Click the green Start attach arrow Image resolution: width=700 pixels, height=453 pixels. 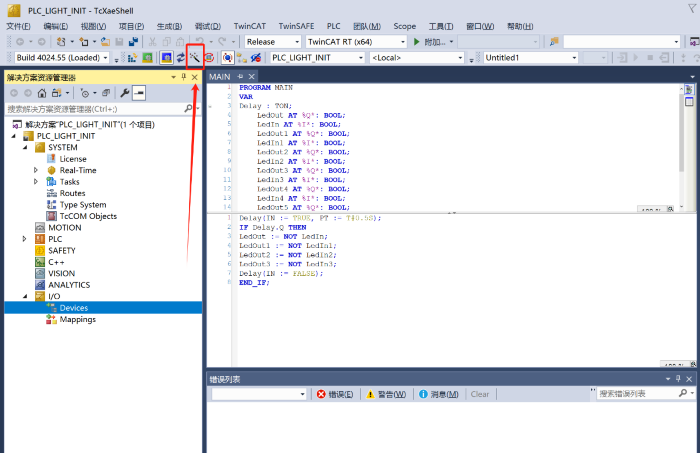[416, 42]
